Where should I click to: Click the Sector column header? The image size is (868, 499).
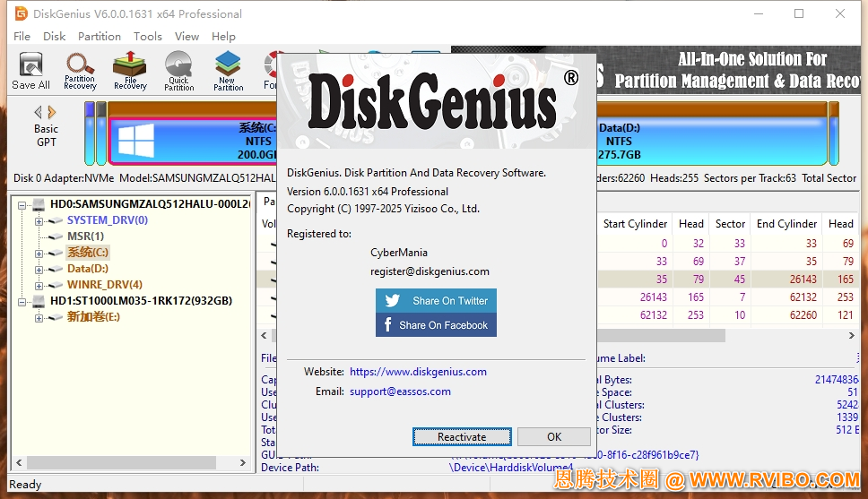730,223
